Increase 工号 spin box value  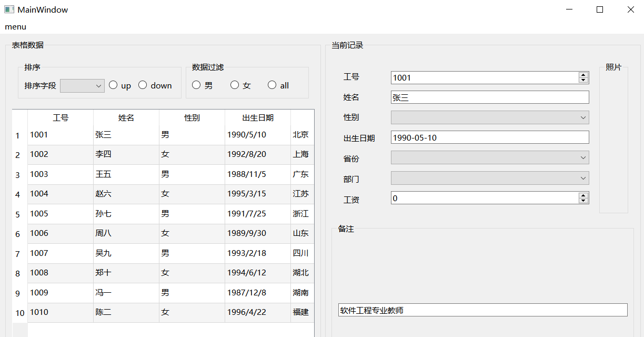[583, 75]
